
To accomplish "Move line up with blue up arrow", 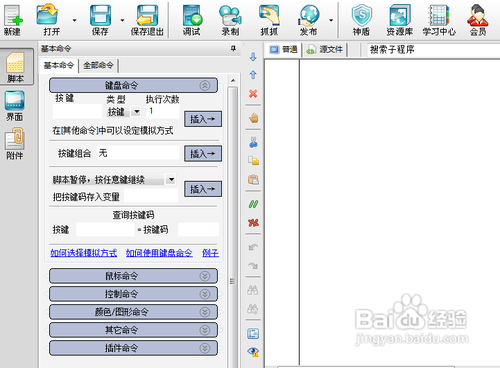I will 253,75.
